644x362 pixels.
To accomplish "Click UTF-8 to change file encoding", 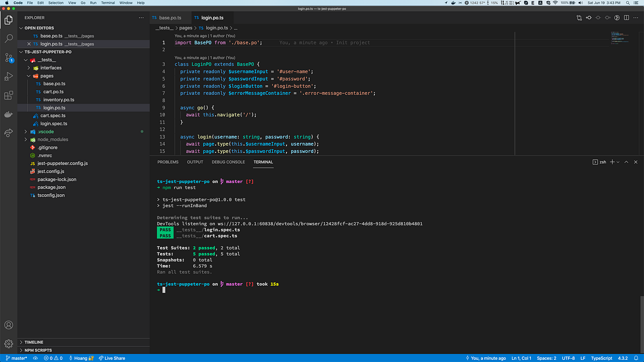I will 569,358.
